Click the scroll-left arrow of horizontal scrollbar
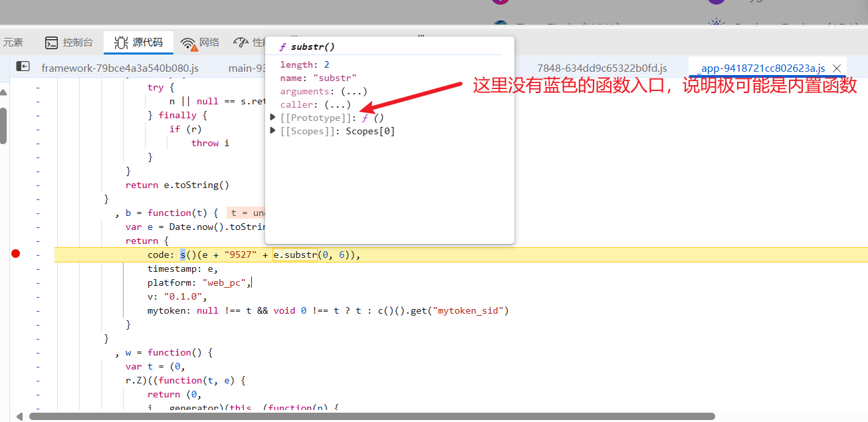This screenshot has width=868, height=422. click(x=19, y=417)
